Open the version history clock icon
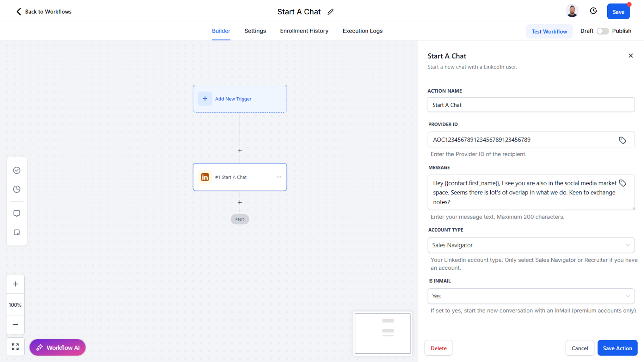This screenshot has height=362, width=644. (x=593, y=11)
